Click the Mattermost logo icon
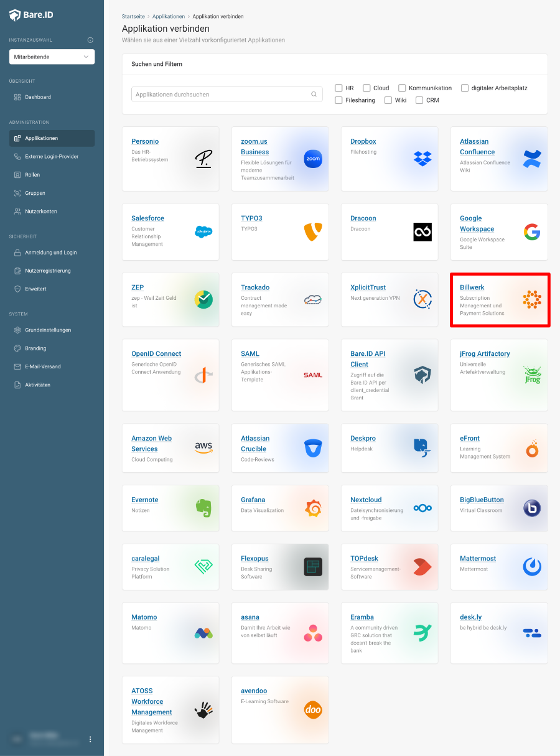This screenshot has height=756, width=560. 532,566
